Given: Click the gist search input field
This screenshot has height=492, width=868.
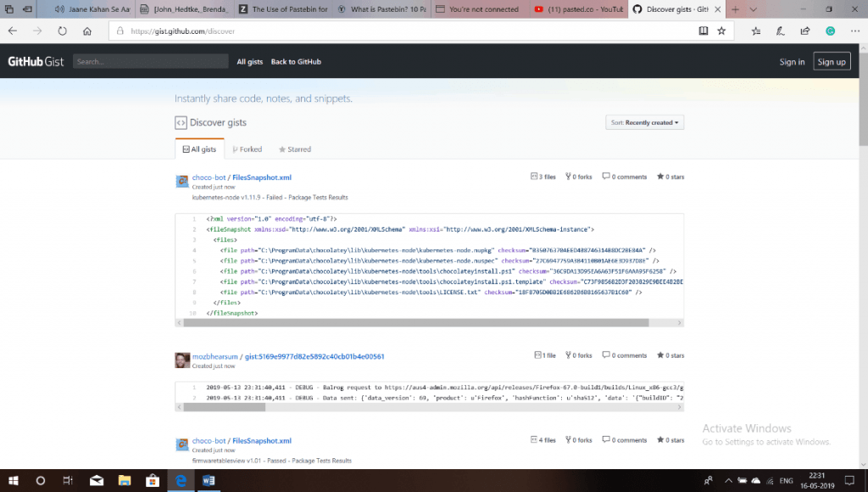Looking at the screenshot, I should click(x=149, y=61).
